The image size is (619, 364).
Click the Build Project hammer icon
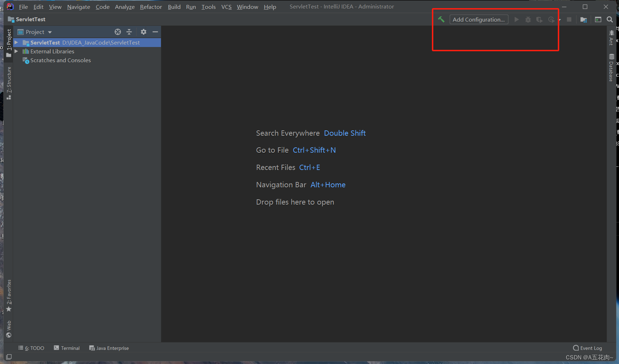tap(441, 19)
